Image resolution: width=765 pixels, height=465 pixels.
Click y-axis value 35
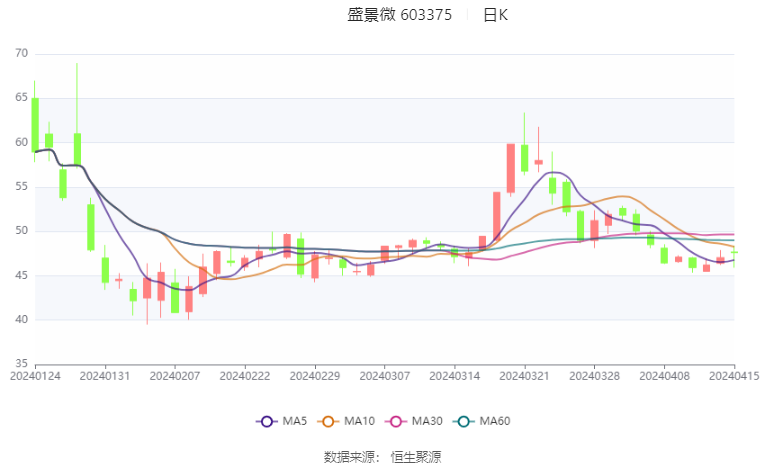click(x=21, y=364)
